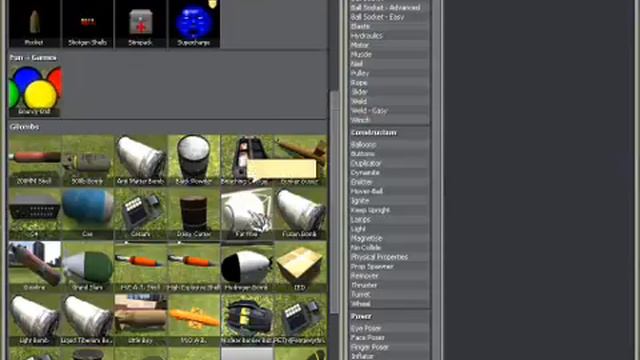Select the Rope tool
640x360 pixels.
[390, 83]
